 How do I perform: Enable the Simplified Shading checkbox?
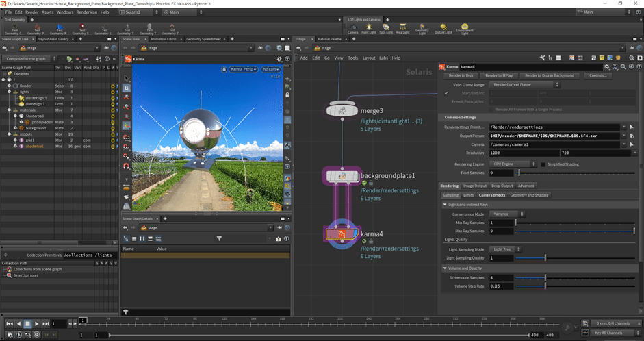(543, 164)
